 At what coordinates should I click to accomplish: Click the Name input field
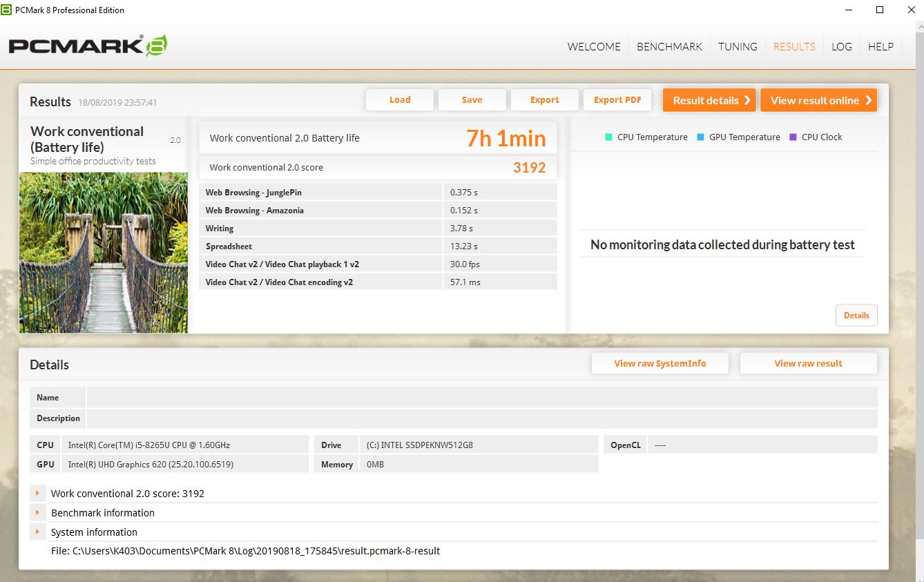pyautogui.click(x=481, y=397)
